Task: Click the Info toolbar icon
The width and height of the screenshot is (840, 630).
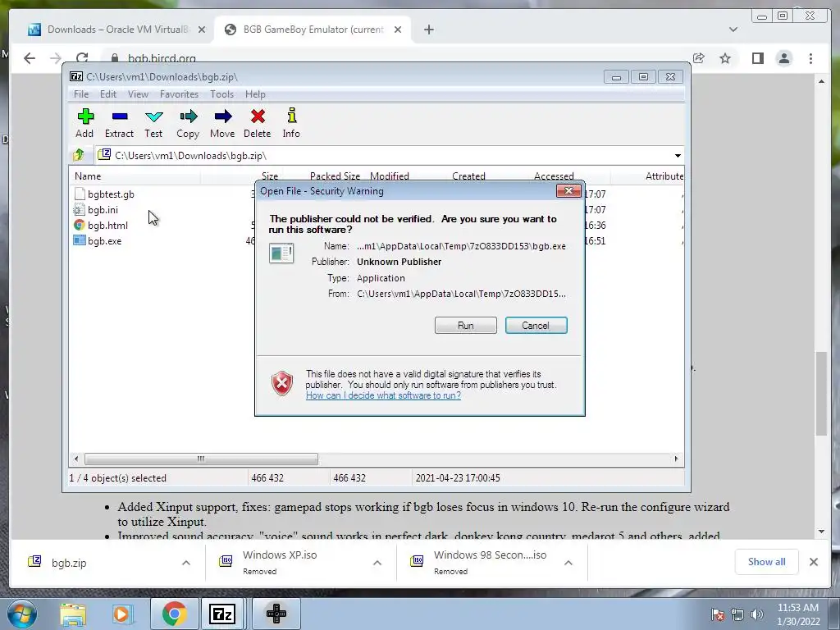Action: [291, 123]
